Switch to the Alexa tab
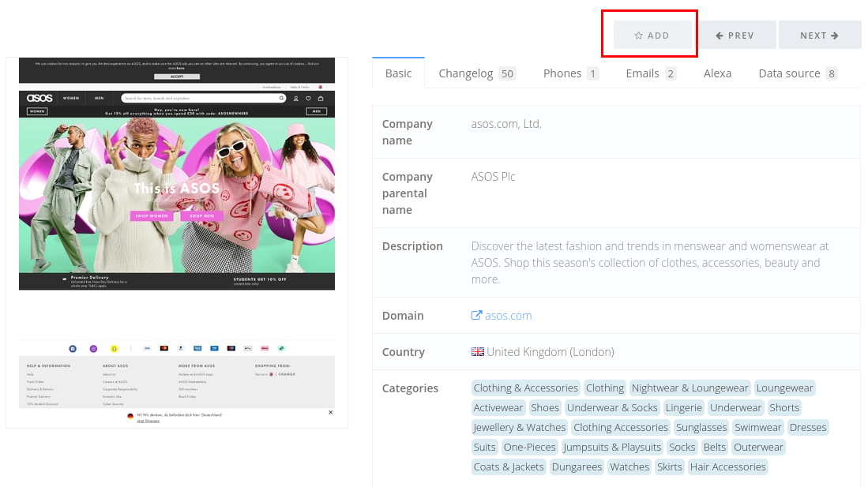Image resolution: width=868 pixels, height=487 pixels. [717, 73]
